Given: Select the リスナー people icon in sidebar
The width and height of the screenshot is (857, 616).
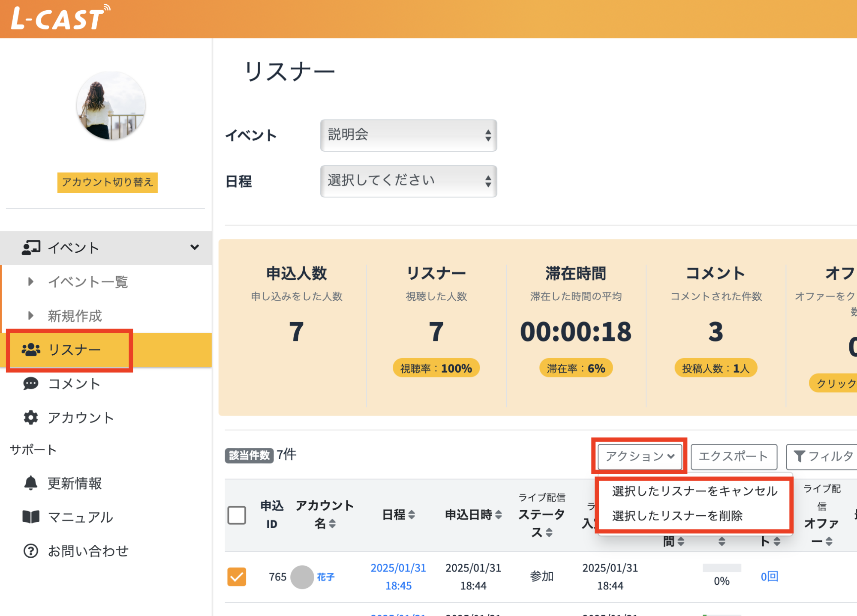Looking at the screenshot, I should click(x=30, y=350).
